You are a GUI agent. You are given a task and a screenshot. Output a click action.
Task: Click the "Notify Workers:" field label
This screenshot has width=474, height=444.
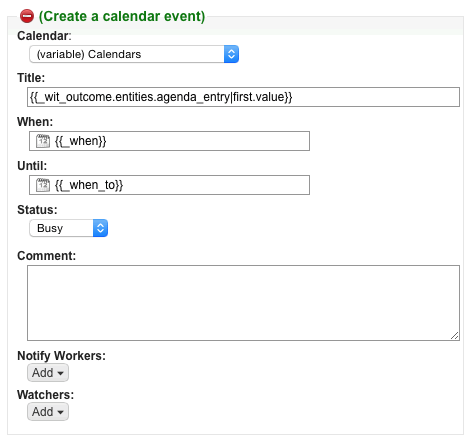tap(61, 356)
